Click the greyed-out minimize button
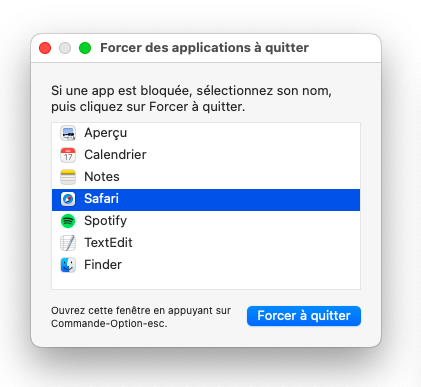This screenshot has width=421, height=387. point(65,48)
